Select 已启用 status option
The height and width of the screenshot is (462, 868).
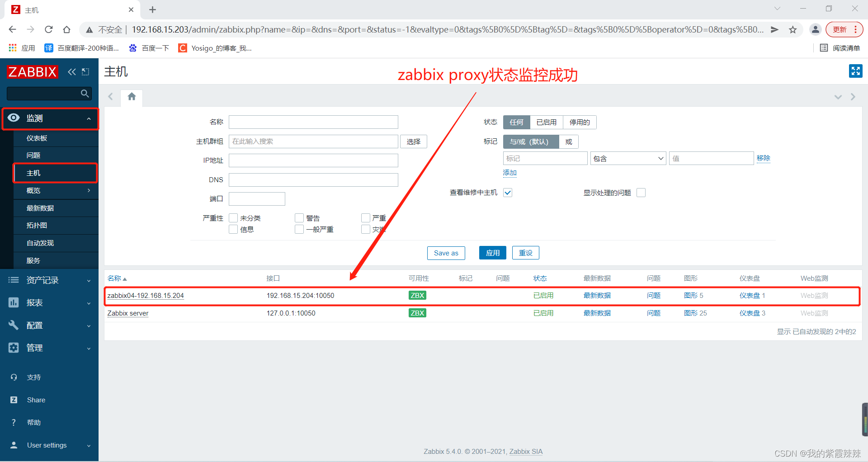click(x=546, y=123)
